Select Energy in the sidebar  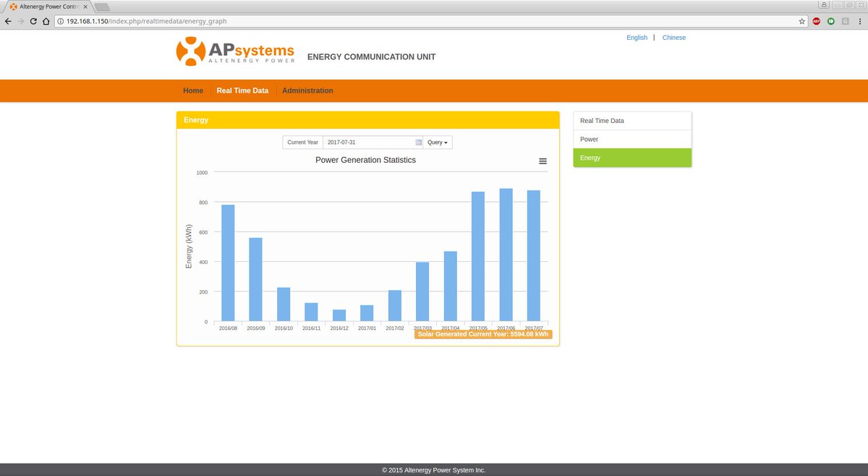[x=632, y=158]
